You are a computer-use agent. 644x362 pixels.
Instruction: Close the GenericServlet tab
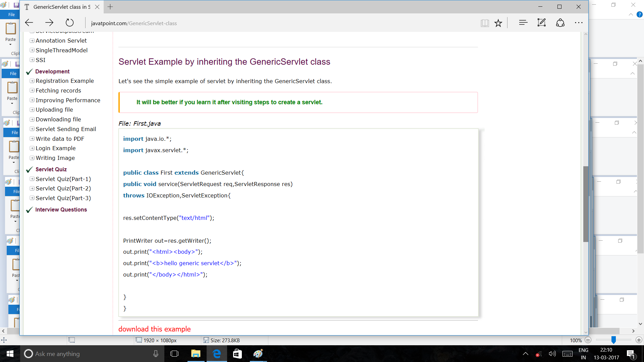tap(97, 7)
